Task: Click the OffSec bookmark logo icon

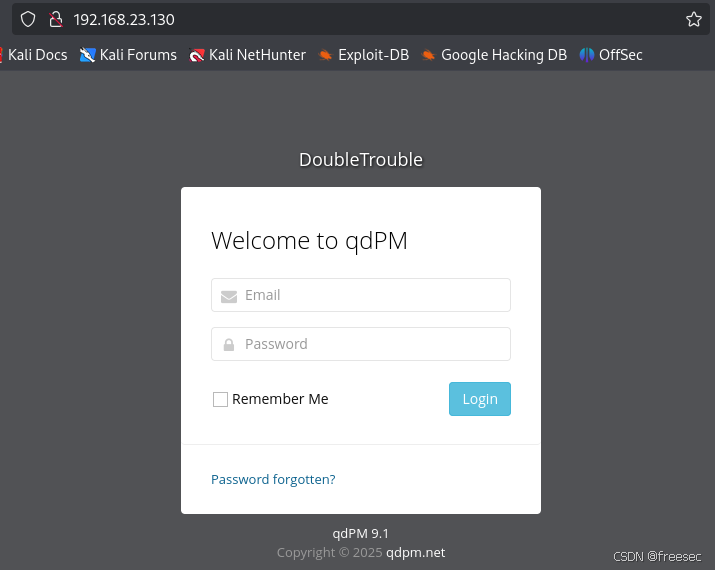Action: (586, 55)
